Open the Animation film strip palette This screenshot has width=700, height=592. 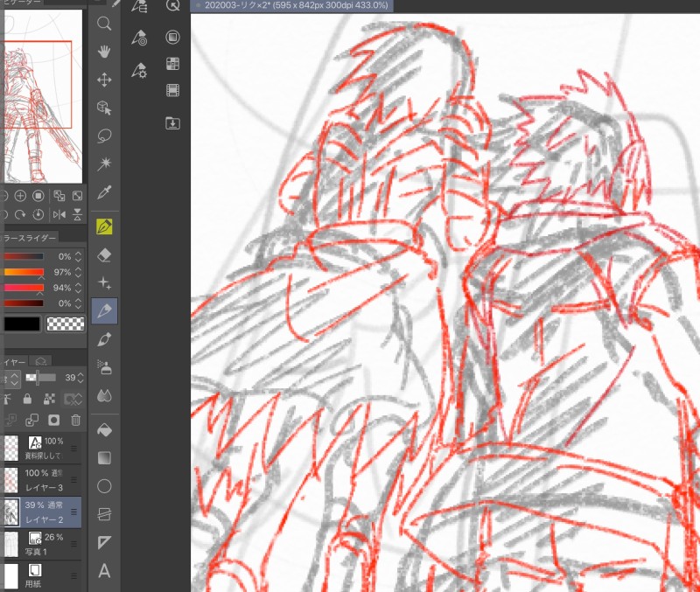pos(172,91)
